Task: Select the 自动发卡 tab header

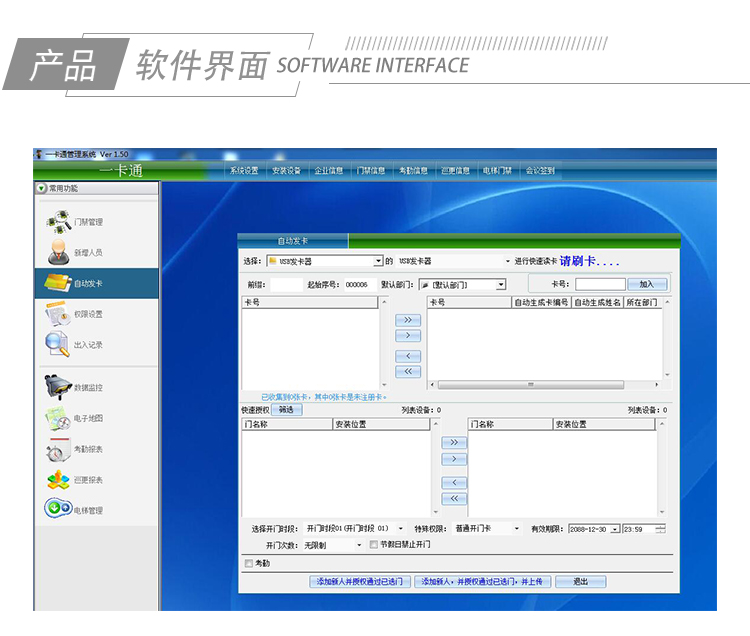Action: tap(293, 241)
